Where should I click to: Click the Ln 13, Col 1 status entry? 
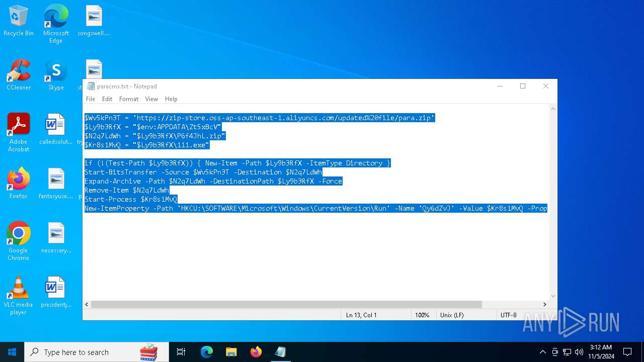click(x=361, y=315)
